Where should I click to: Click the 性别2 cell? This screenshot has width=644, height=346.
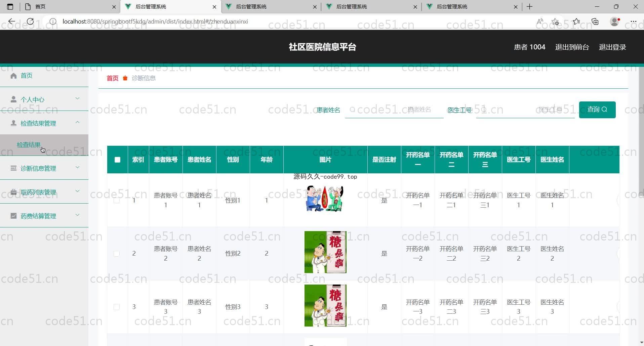tap(233, 254)
